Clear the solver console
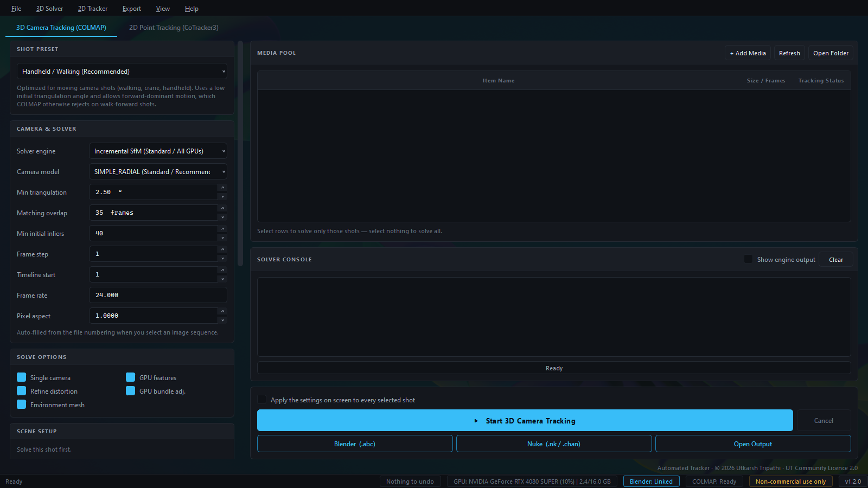 [836, 260]
